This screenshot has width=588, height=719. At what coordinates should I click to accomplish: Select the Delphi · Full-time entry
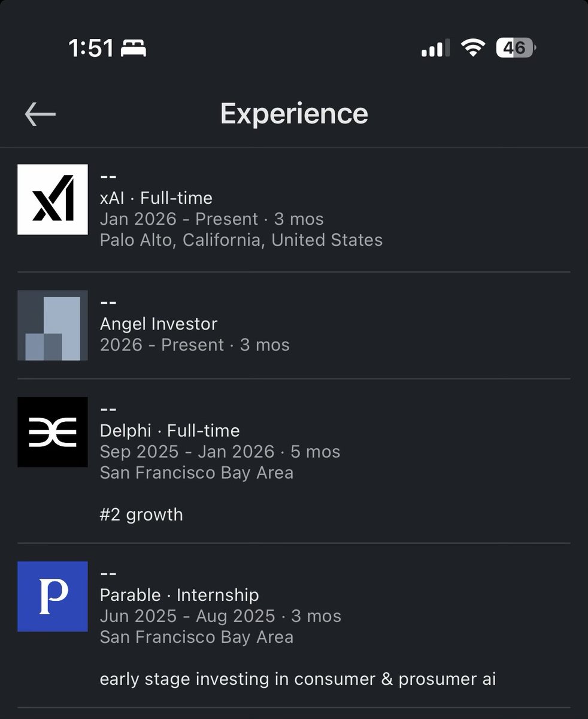tap(170, 430)
